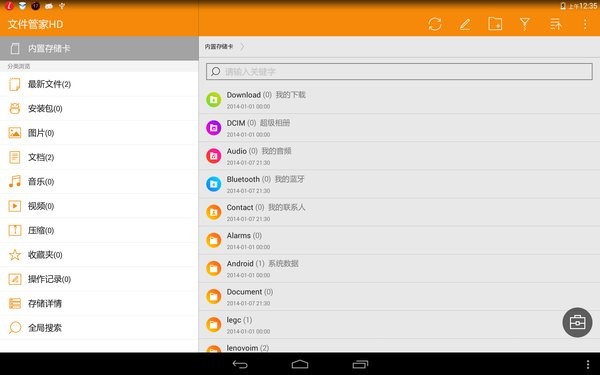This screenshot has width=600, height=375.
Task: Open the filter funnel icon
Action: click(x=525, y=24)
